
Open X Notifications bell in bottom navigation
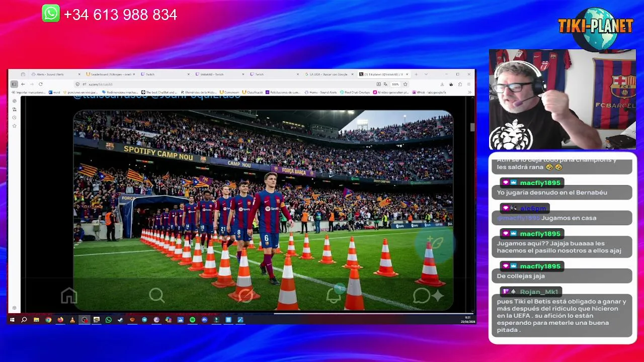tap(334, 296)
